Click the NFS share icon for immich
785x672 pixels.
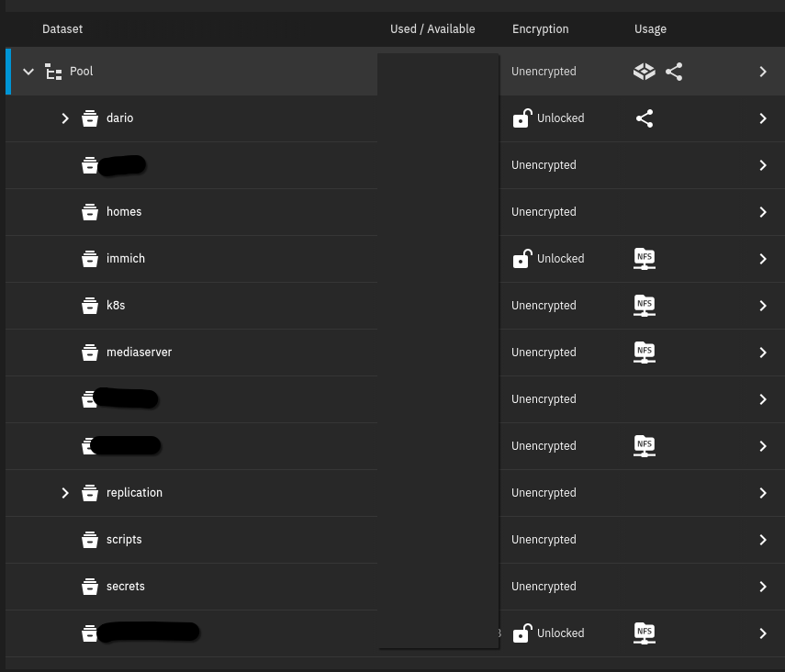645,259
